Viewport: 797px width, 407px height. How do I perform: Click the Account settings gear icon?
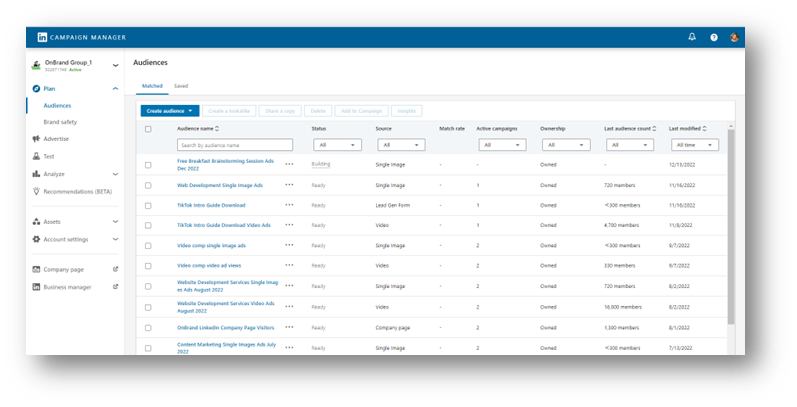tap(36, 239)
